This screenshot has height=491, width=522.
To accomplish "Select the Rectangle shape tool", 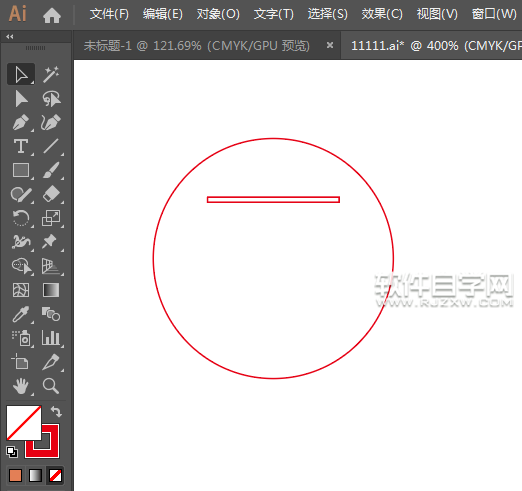I will point(21,170).
